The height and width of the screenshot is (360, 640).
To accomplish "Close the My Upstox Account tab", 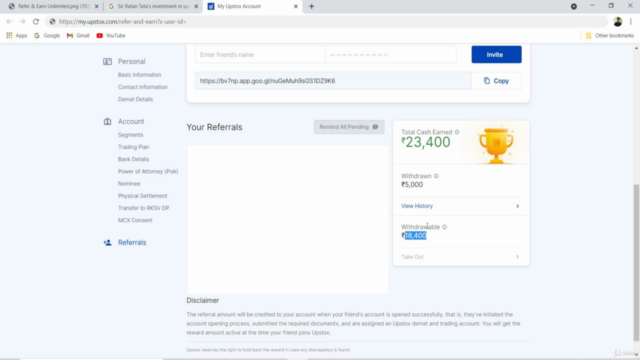I will (x=296, y=6).
